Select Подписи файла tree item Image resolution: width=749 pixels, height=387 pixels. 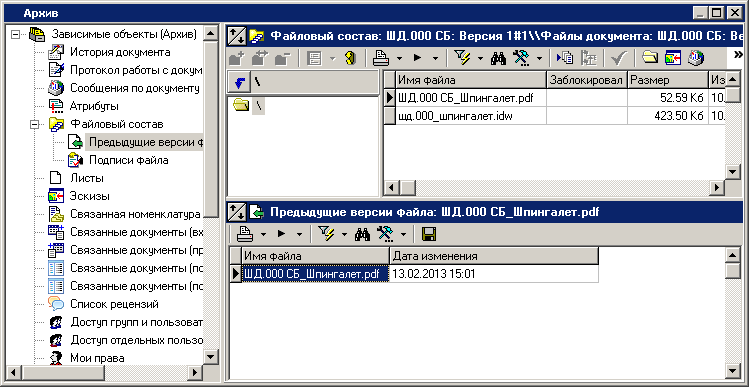128,160
